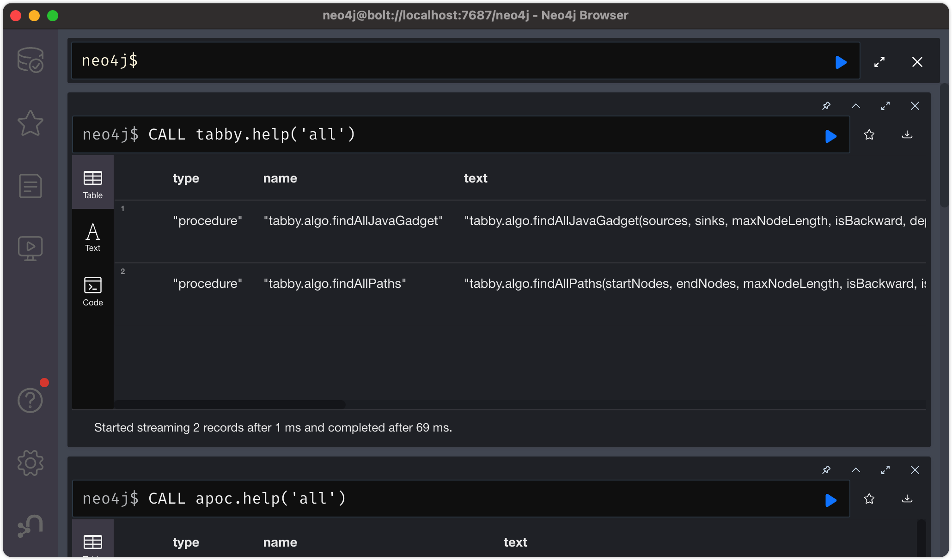Collapse the tabby.help result frame
Image resolution: width=952 pixels, height=560 pixels.
pos(856,106)
